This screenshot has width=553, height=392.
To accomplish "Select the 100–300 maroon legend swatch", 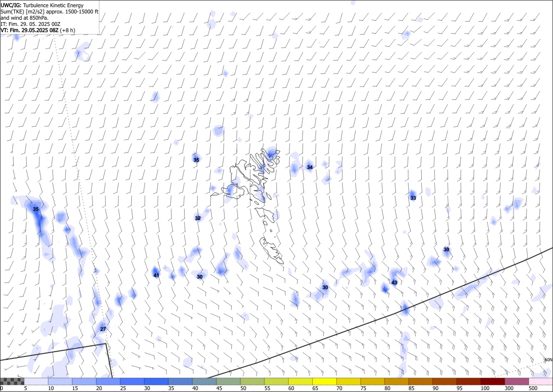I will 492,381.
